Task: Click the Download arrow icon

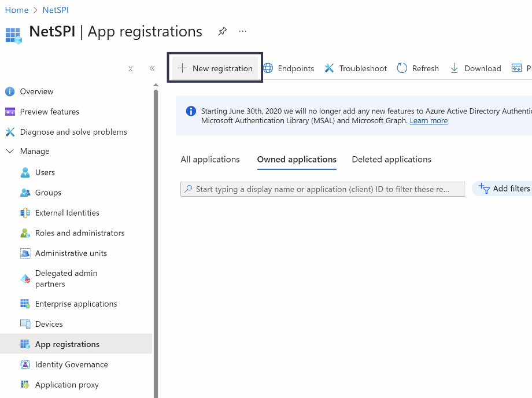Action: coord(454,68)
